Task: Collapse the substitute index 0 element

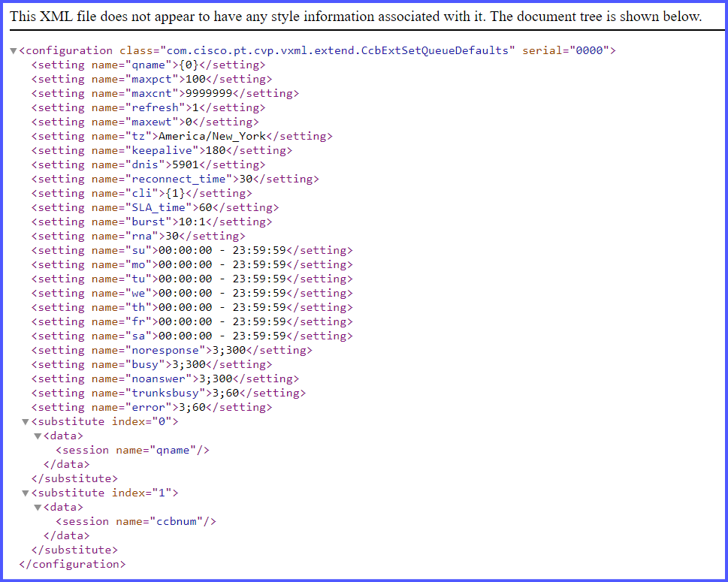Action: click(x=25, y=421)
